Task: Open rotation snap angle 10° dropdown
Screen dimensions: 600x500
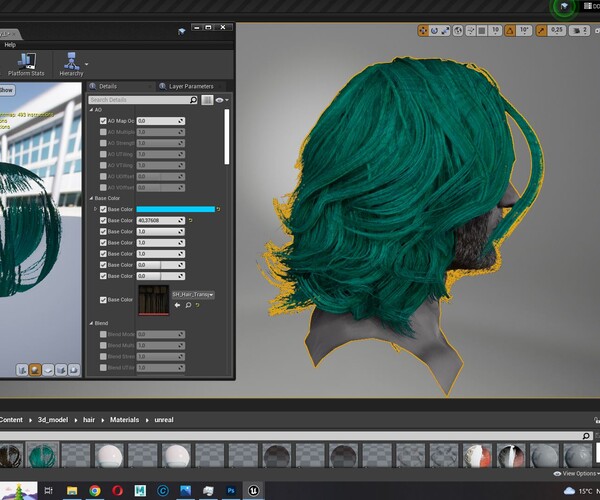Action: coord(524,31)
